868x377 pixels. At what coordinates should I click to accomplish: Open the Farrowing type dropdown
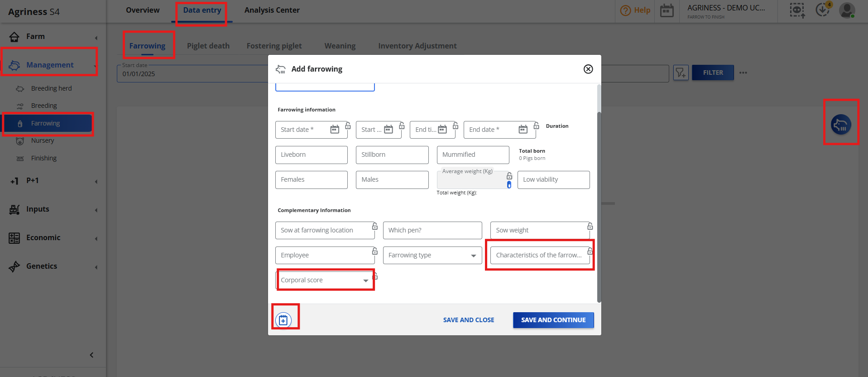(432, 255)
